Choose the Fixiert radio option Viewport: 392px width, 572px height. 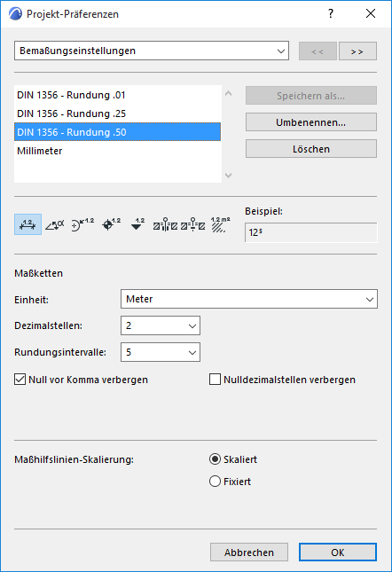[216, 482]
